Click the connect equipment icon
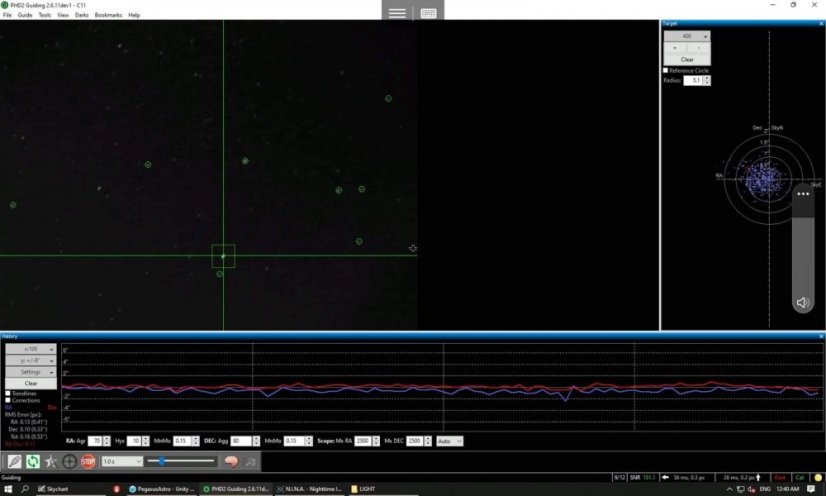The width and height of the screenshot is (826, 496). pos(14,461)
